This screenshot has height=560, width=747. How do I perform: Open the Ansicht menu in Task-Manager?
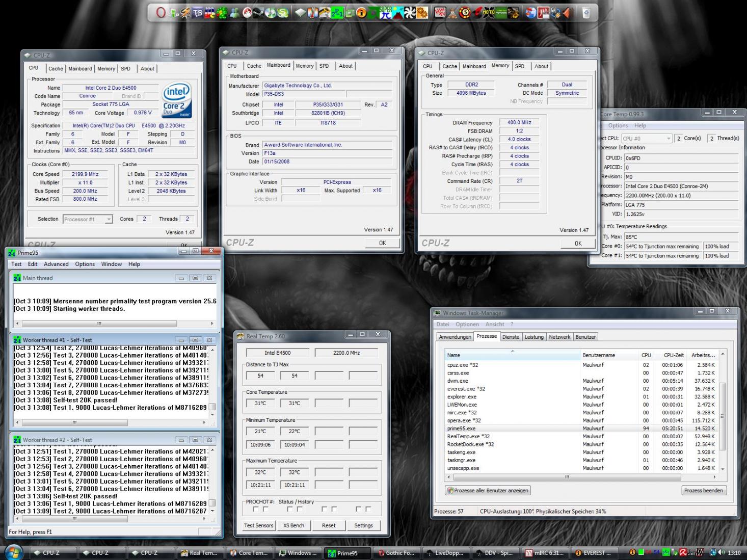[494, 324]
